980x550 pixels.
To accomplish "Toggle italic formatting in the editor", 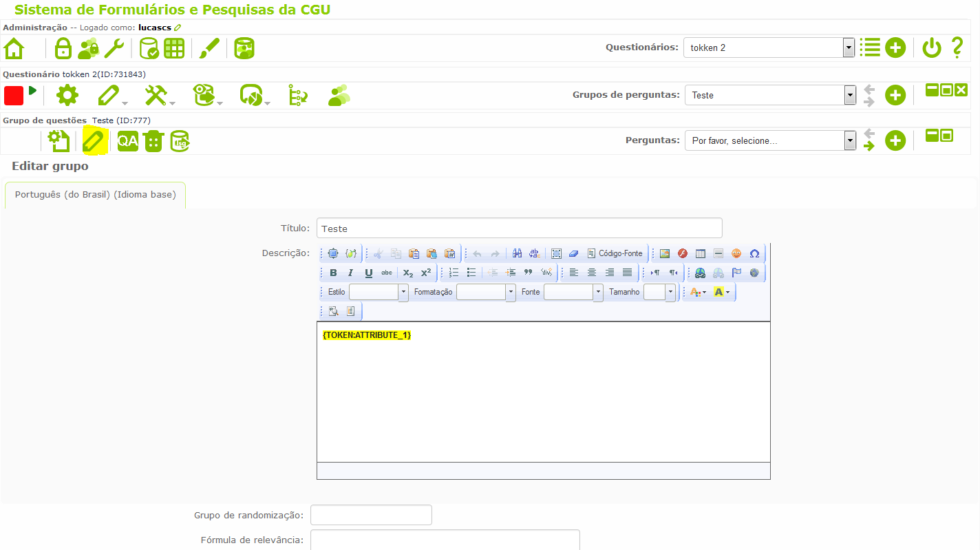I will pyautogui.click(x=351, y=273).
